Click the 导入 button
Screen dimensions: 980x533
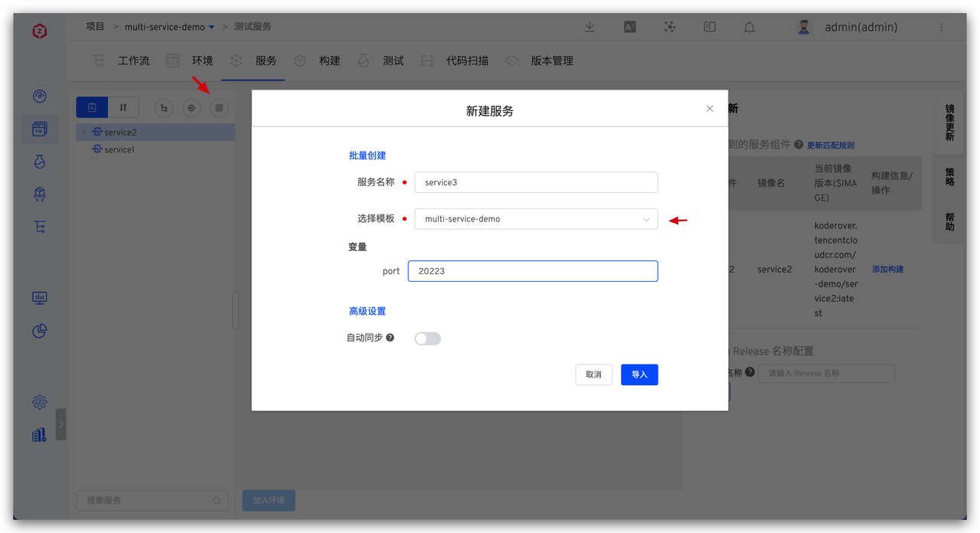(639, 374)
